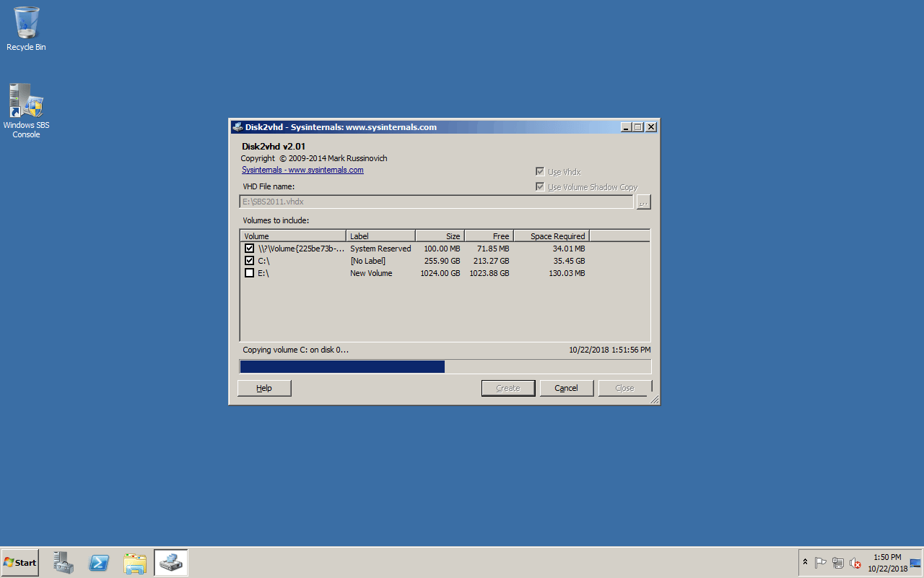The width and height of the screenshot is (924, 578).
Task: Click the Disk2vhd title bar icon
Action: [237, 127]
